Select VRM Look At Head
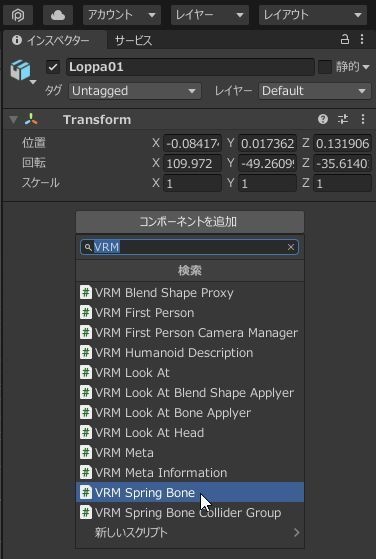This screenshot has height=559, width=376. [190, 432]
